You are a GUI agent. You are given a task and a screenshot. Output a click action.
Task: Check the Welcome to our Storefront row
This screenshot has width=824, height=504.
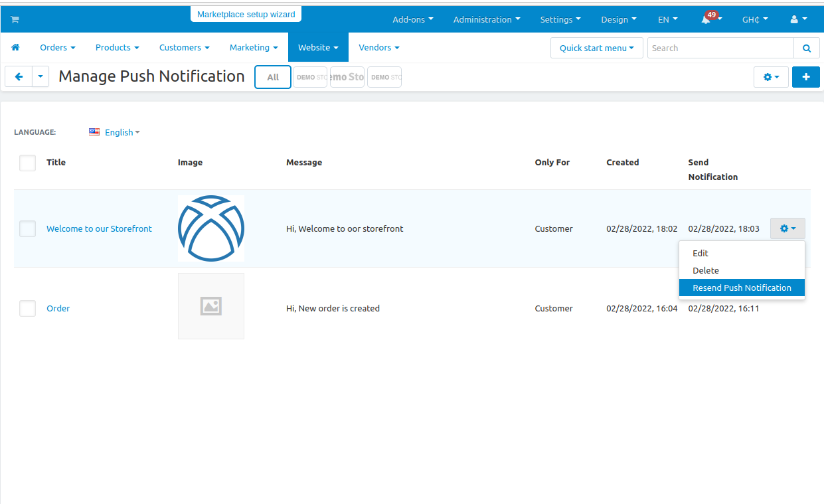coord(27,229)
